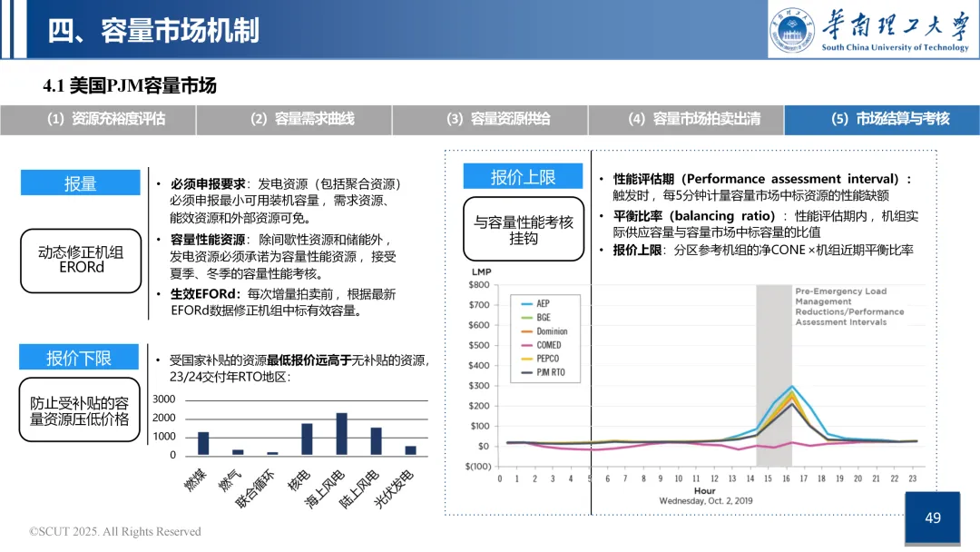980x552 pixels.
Task: Select the (2) 容量需求曲线 tab
Action: click(x=294, y=120)
